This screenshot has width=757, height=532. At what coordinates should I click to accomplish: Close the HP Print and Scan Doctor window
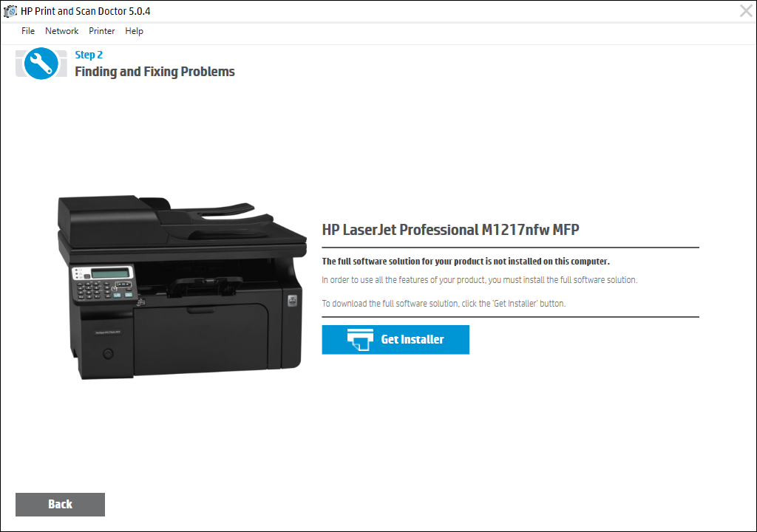(x=747, y=10)
